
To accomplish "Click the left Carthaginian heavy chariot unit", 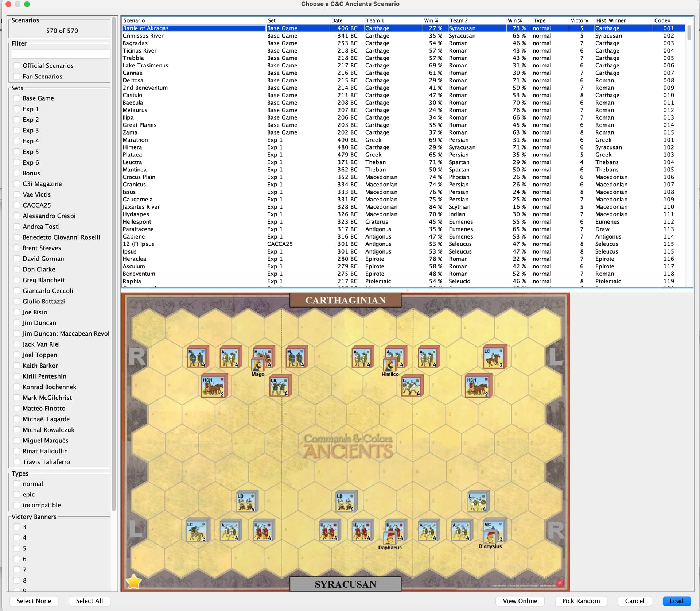I will point(214,386).
